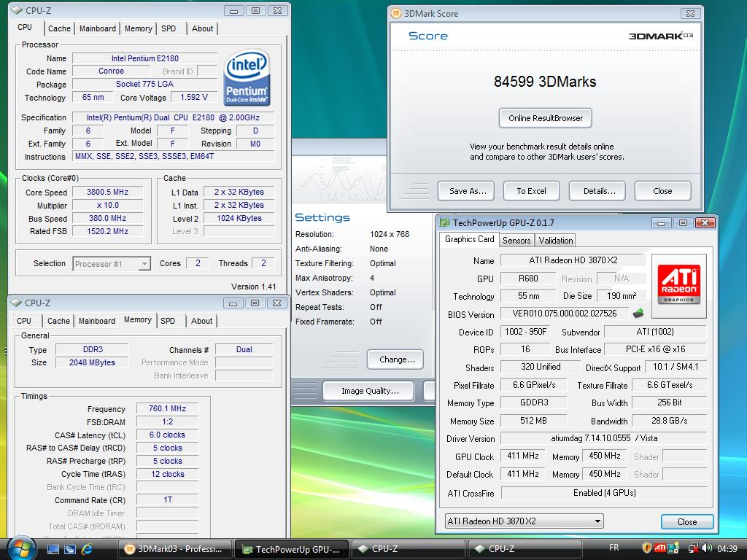Click the Rated FSB 1520.2 MHz value
This screenshot has width=747, height=560.
tap(107, 231)
